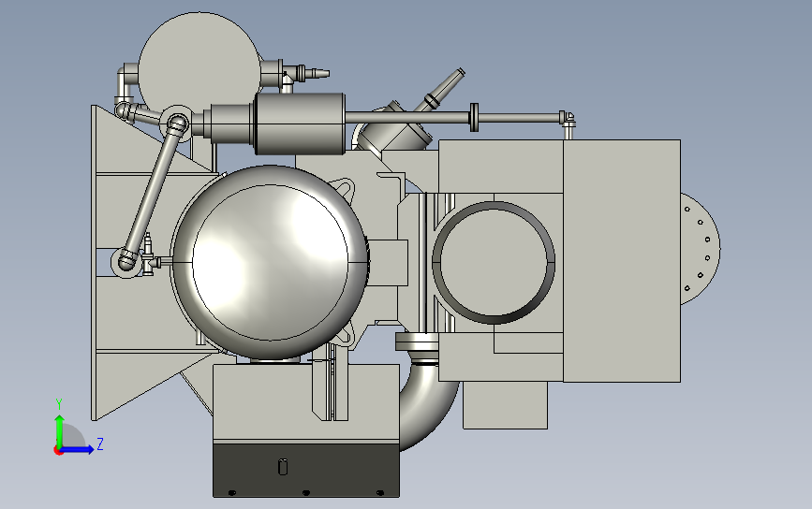Select the dark base block at the bottom
The width and height of the screenshot is (812, 509).
(x=306, y=470)
